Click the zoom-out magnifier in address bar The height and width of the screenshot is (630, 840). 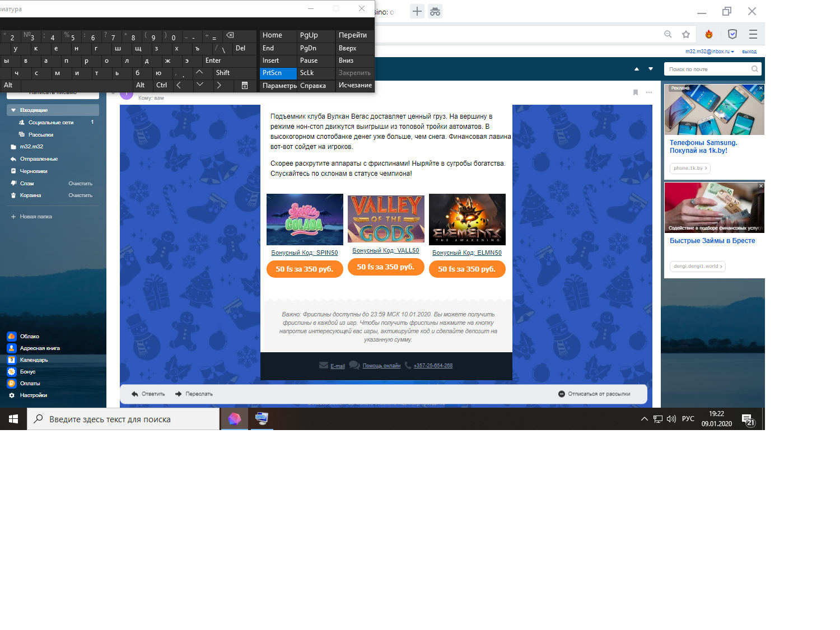click(x=668, y=34)
